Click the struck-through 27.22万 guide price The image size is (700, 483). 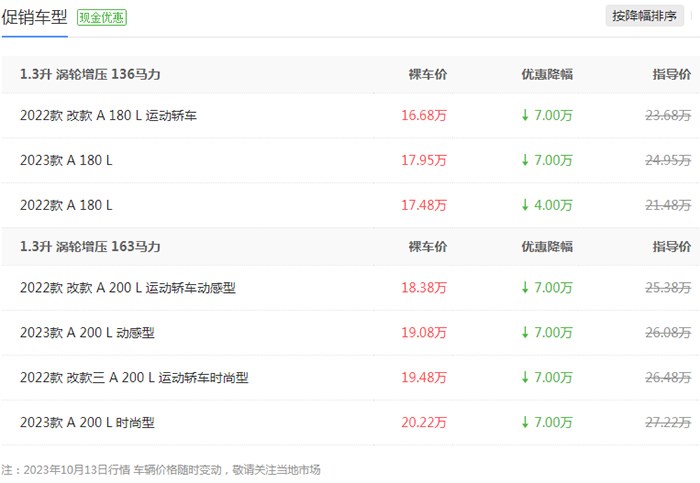[668, 423]
